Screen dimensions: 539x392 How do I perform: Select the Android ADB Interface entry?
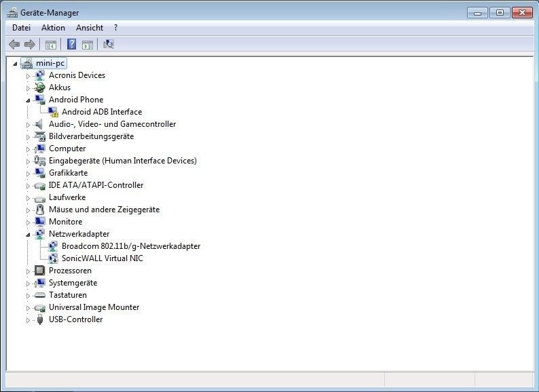click(x=102, y=112)
